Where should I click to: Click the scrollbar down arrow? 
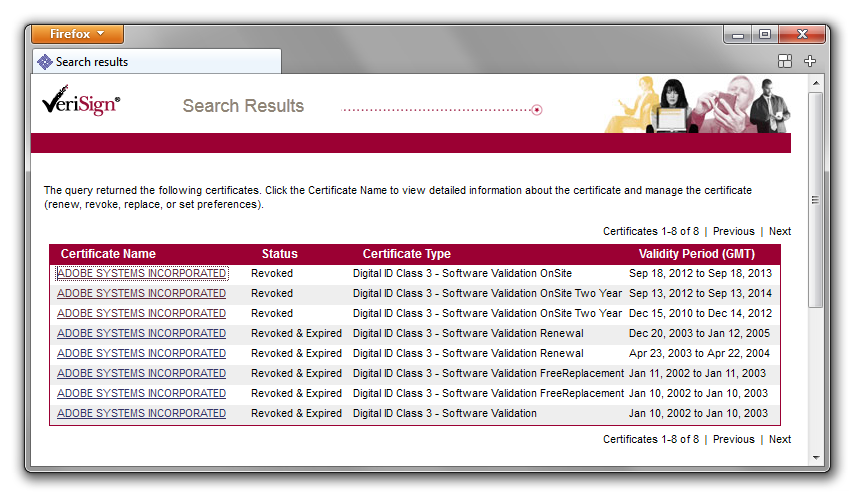(x=816, y=458)
